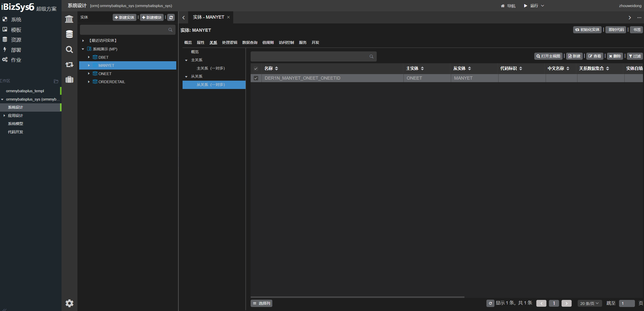This screenshot has width=644, height=311.
Task: Expand the 应用设计 workspace node
Action: [4, 115]
